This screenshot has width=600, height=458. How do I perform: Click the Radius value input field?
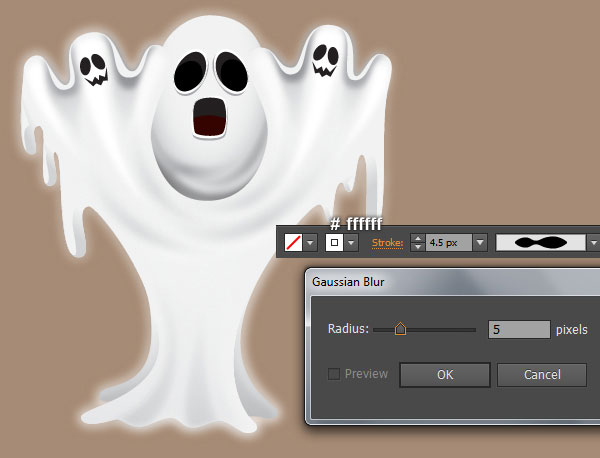(x=519, y=329)
